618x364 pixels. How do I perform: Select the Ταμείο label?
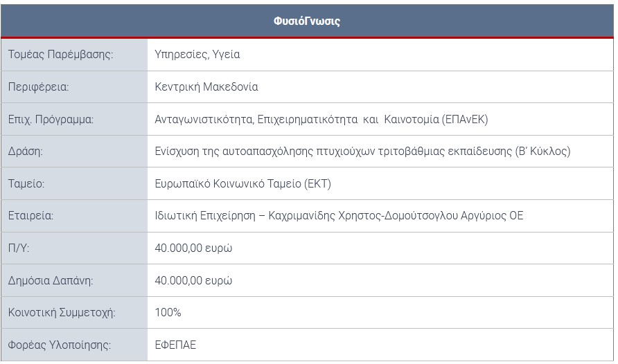26,184
